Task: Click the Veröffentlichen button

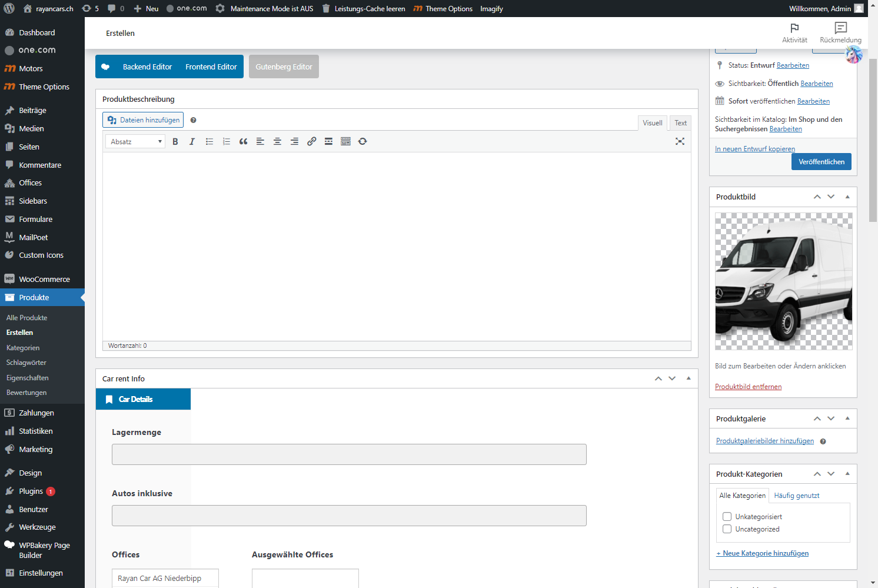Action: pyautogui.click(x=821, y=162)
